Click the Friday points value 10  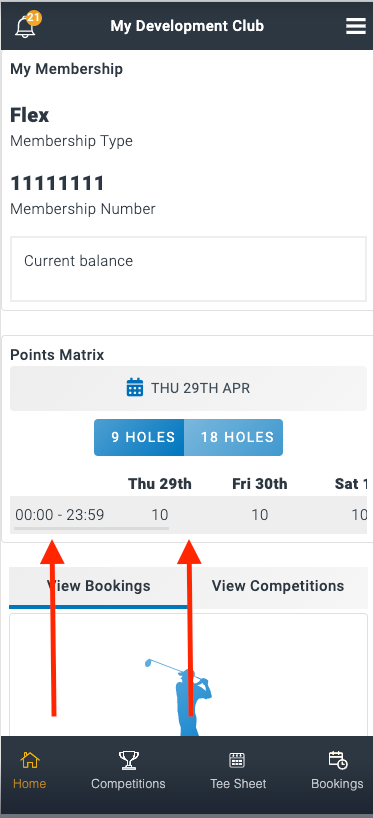260,515
